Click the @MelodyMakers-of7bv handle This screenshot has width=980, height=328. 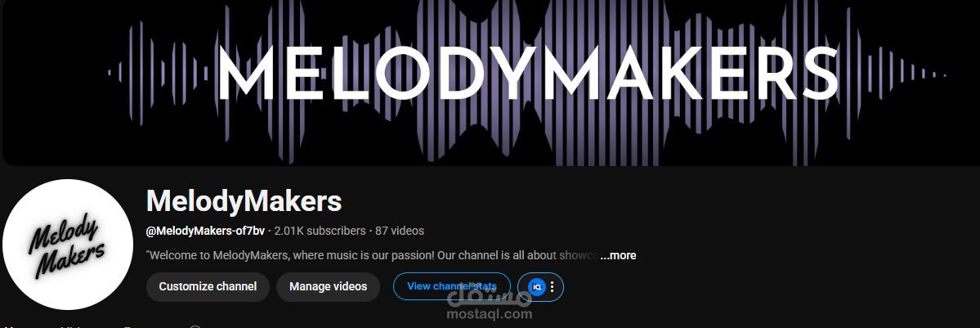(206, 231)
